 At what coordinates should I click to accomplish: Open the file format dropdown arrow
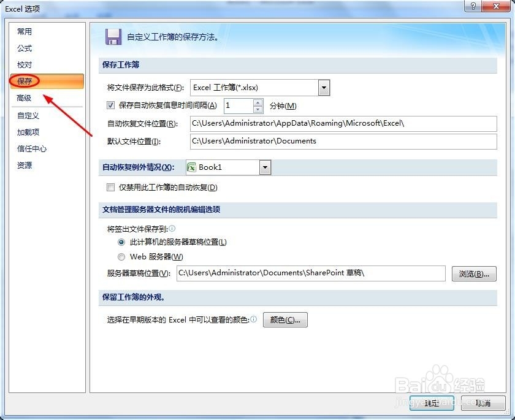324,88
